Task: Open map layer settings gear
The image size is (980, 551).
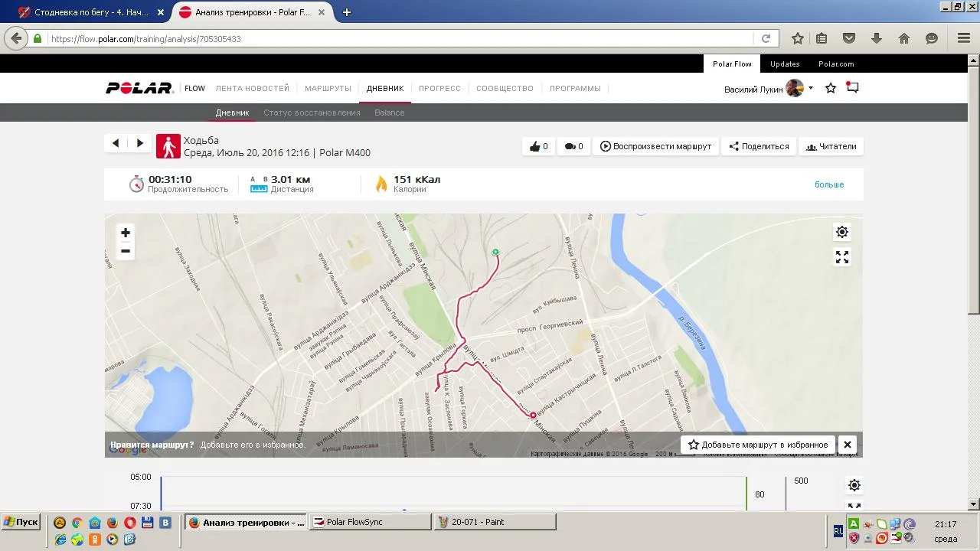Action: pos(842,232)
